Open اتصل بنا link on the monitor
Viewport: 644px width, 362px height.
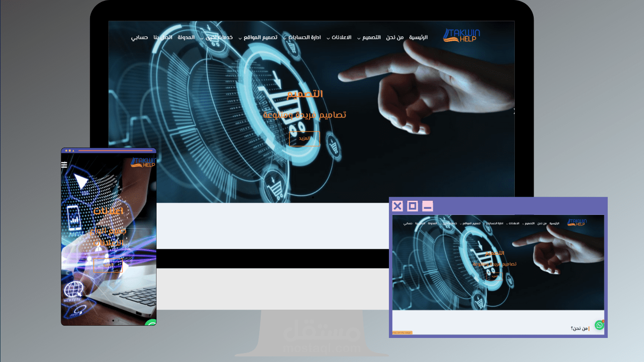click(x=163, y=37)
